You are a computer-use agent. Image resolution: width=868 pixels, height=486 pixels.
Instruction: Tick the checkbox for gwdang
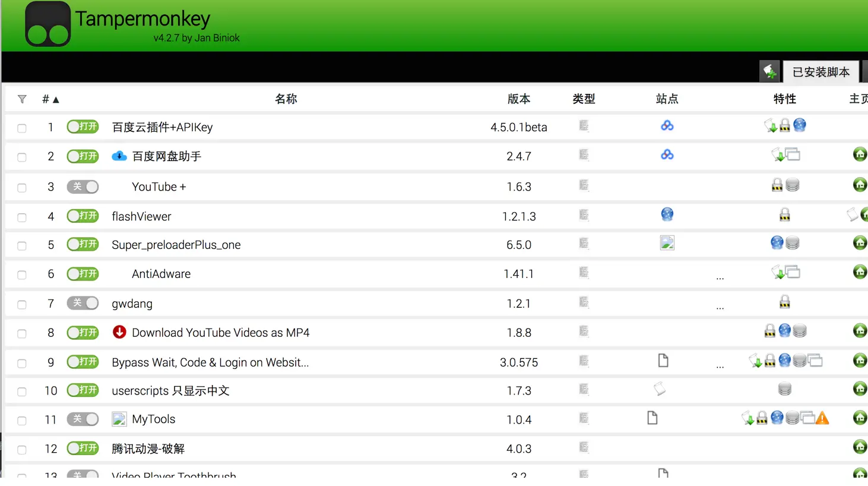(x=22, y=305)
